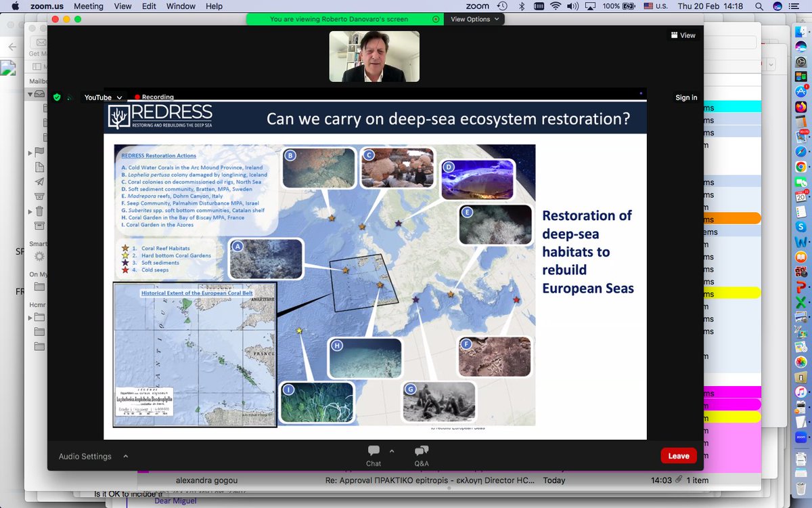Open the Q&A panel
812x508 pixels.
tap(422, 456)
